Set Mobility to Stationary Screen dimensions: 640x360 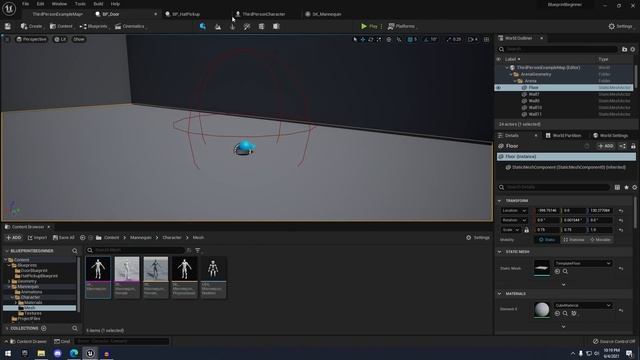573,240
